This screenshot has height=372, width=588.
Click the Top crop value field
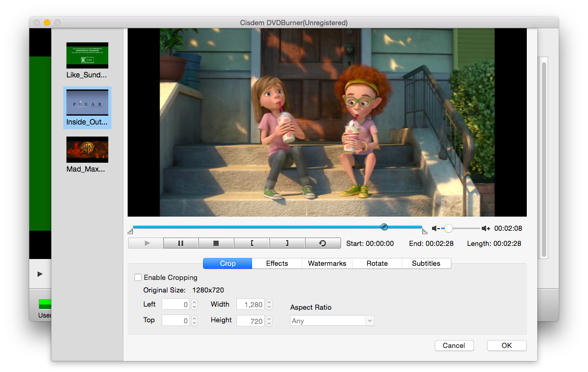pyautogui.click(x=176, y=321)
